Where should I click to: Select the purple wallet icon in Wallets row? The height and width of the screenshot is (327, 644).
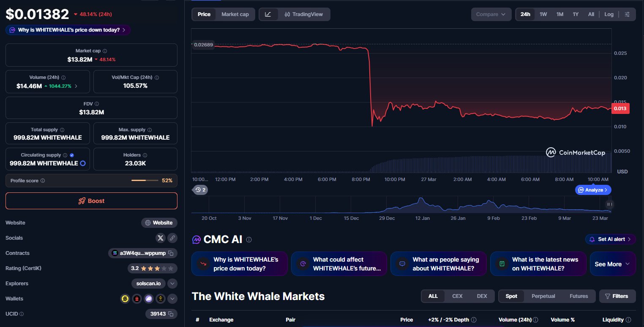pos(149,299)
